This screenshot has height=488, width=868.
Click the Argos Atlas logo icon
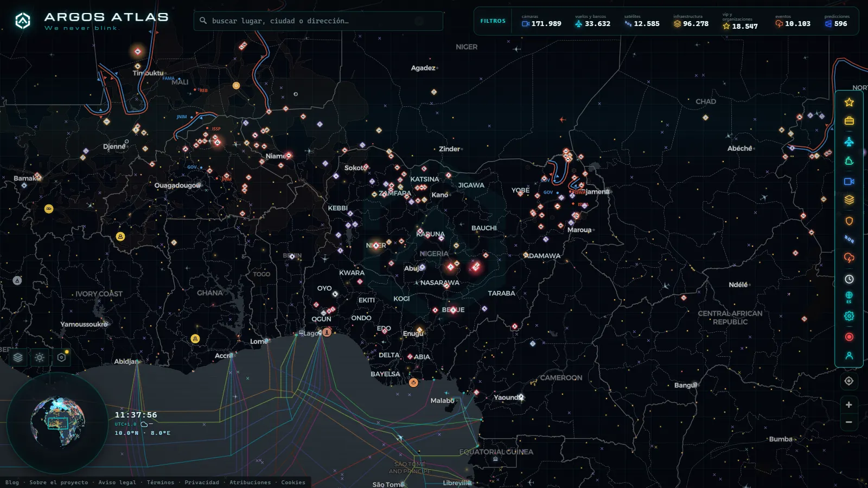(x=23, y=21)
